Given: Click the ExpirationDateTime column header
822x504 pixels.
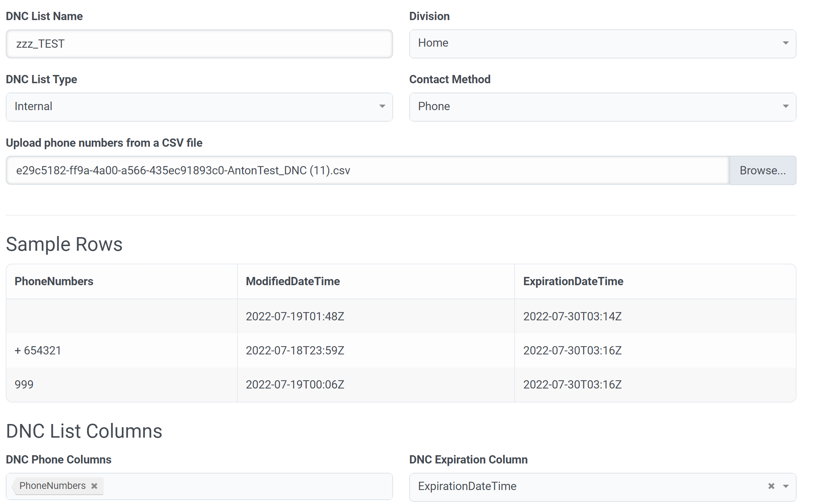Looking at the screenshot, I should pos(573,281).
